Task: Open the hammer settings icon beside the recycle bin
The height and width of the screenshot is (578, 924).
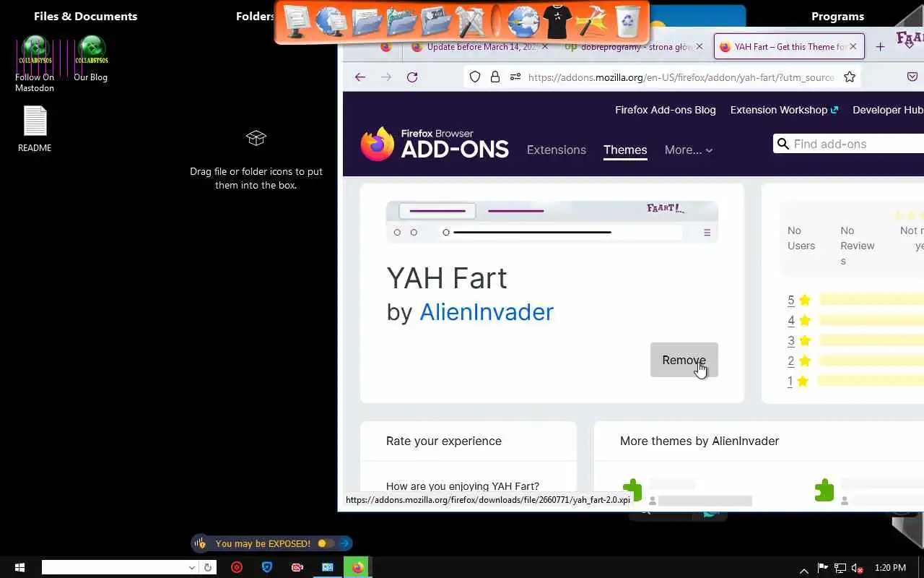Action: [592, 22]
